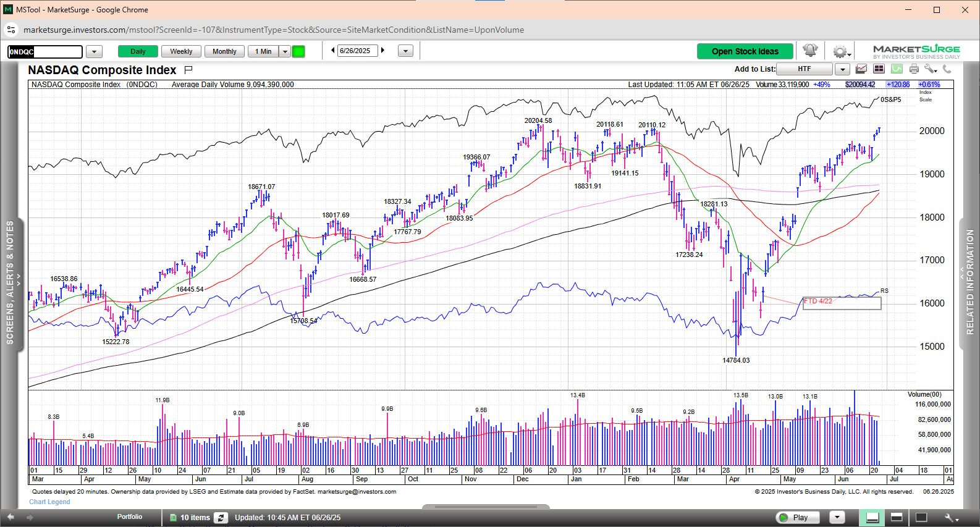Click the 10 items count text
Image resolution: width=980 pixels, height=527 pixels.
(x=195, y=518)
